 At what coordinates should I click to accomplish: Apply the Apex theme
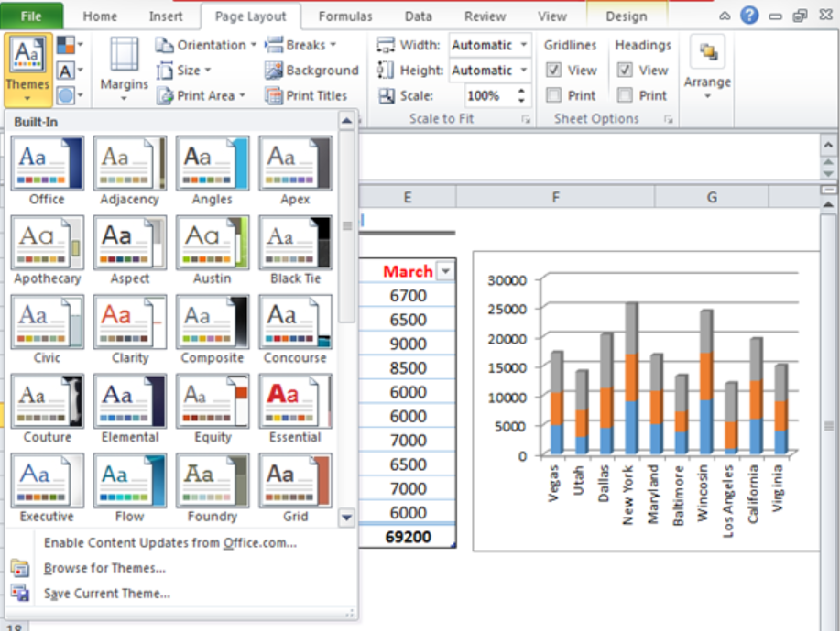[x=295, y=170]
